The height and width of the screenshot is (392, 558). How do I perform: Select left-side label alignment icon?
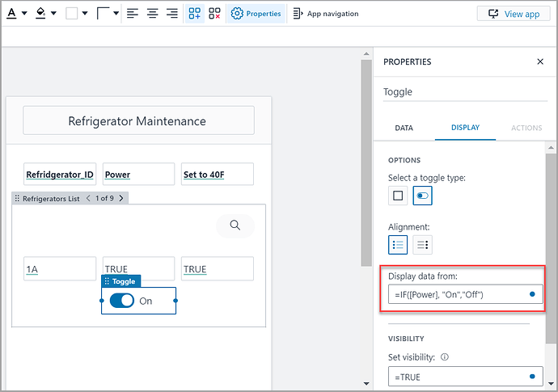(x=398, y=244)
